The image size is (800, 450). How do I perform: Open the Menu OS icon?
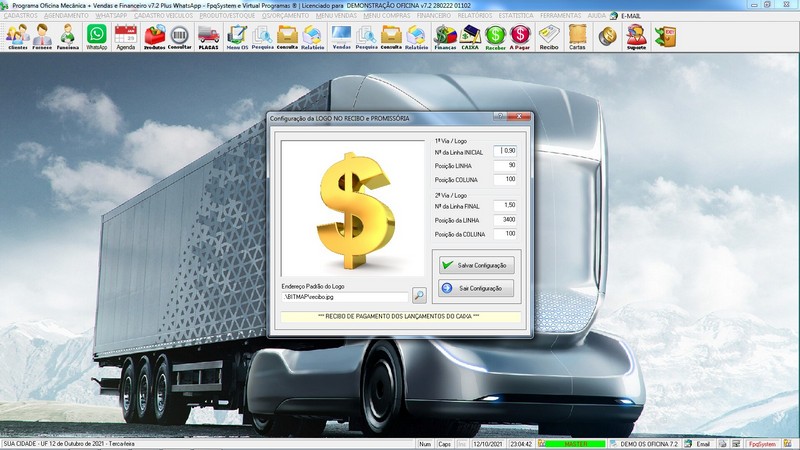click(237, 37)
